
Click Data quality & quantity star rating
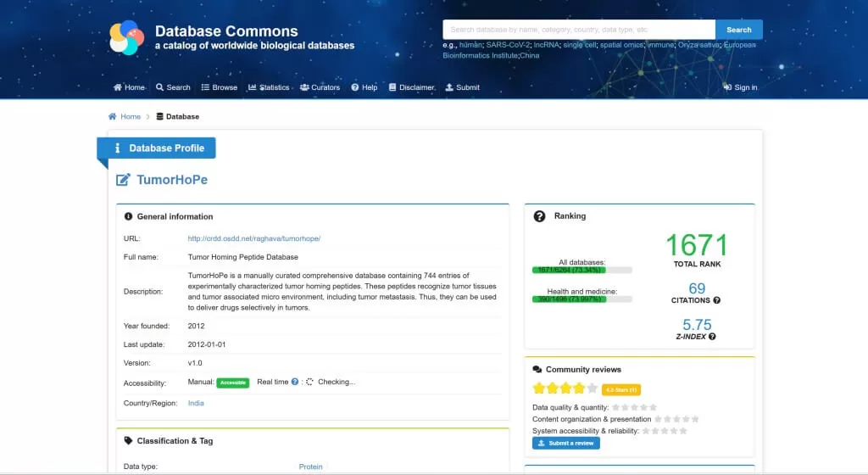point(634,407)
